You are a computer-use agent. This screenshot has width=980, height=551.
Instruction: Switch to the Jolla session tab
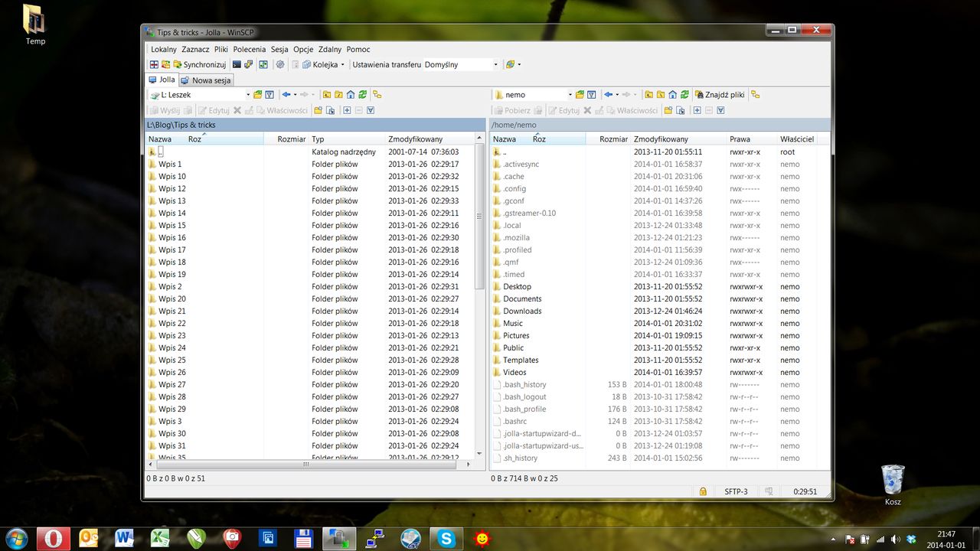tap(162, 80)
